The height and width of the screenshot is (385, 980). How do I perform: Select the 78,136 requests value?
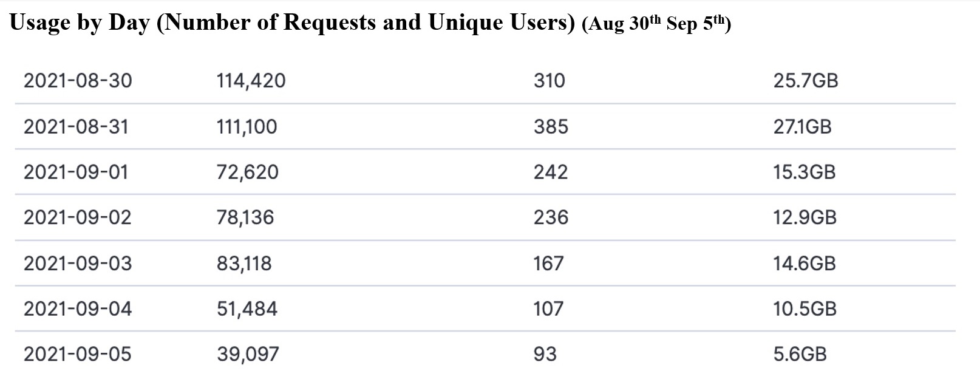point(245,217)
